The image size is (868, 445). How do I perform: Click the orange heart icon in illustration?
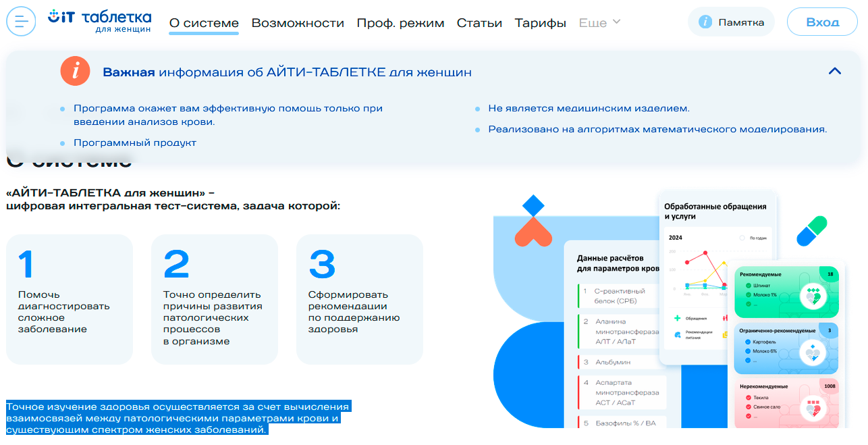pyautogui.click(x=533, y=232)
